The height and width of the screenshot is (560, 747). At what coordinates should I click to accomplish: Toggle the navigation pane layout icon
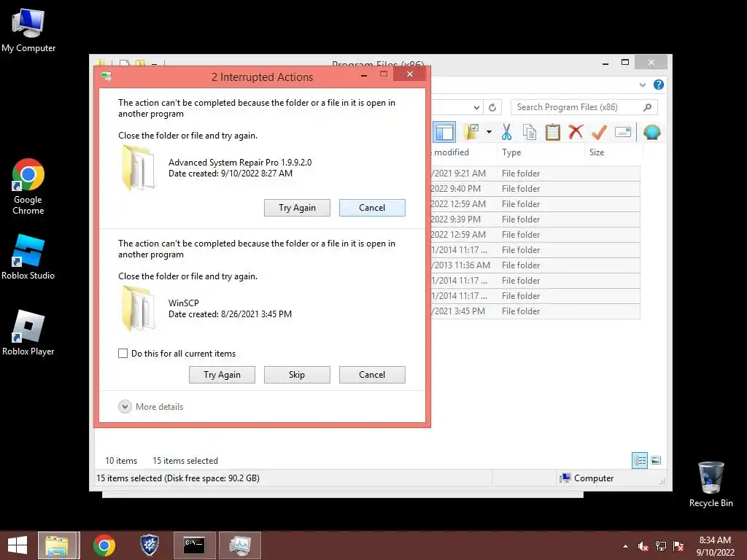click(444, 132)
